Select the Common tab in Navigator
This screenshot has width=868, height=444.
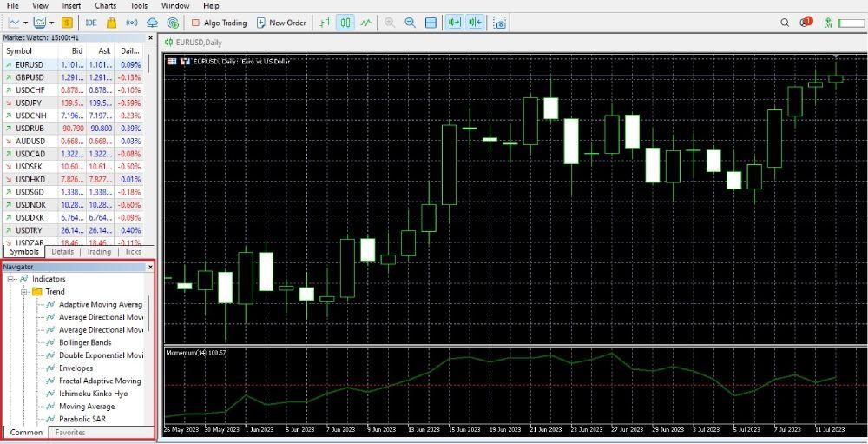tap(26, 433)
